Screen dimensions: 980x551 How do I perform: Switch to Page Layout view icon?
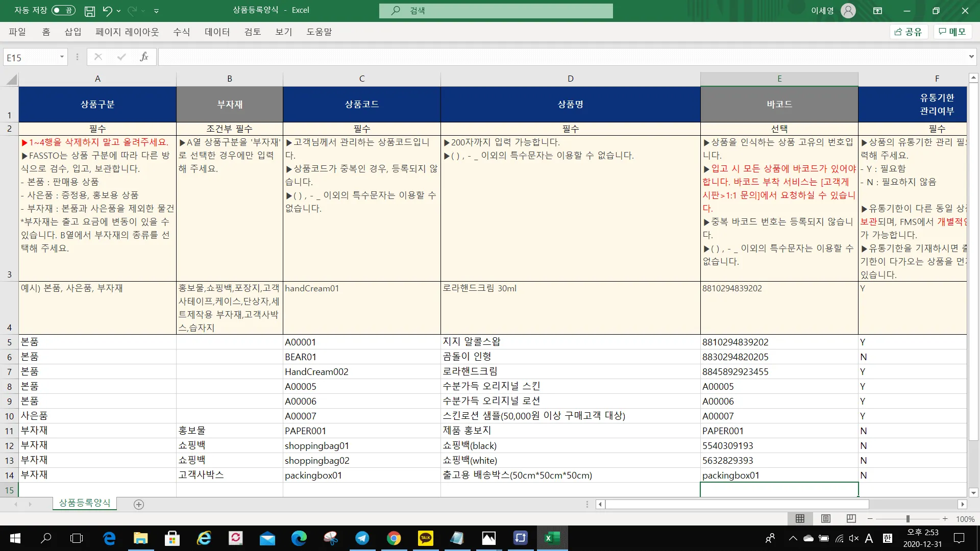click(x=825, y=519)
